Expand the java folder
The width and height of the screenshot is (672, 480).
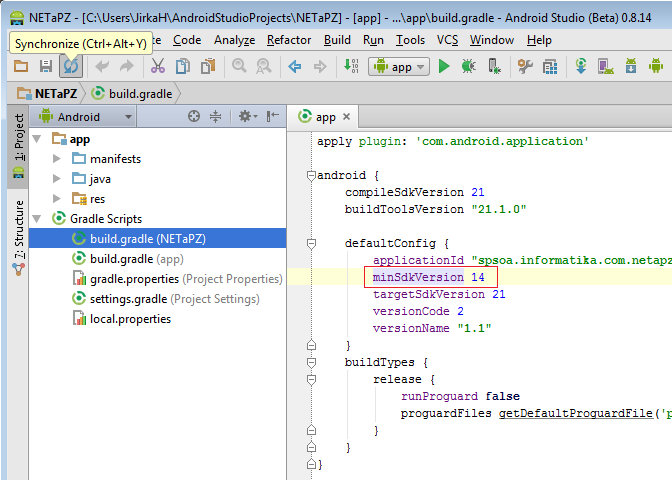click(57, 178)
